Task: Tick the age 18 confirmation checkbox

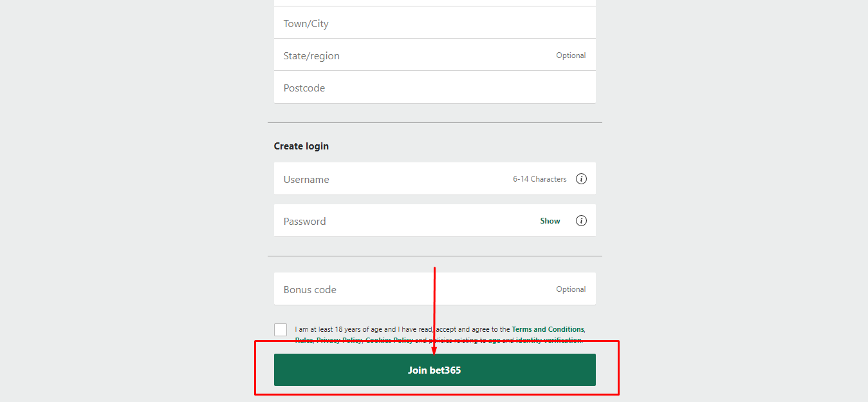Action: [281, 330]
